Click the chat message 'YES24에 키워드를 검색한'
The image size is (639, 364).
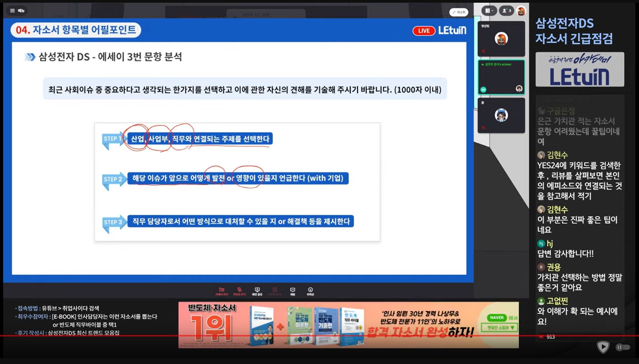pos(580,181)
